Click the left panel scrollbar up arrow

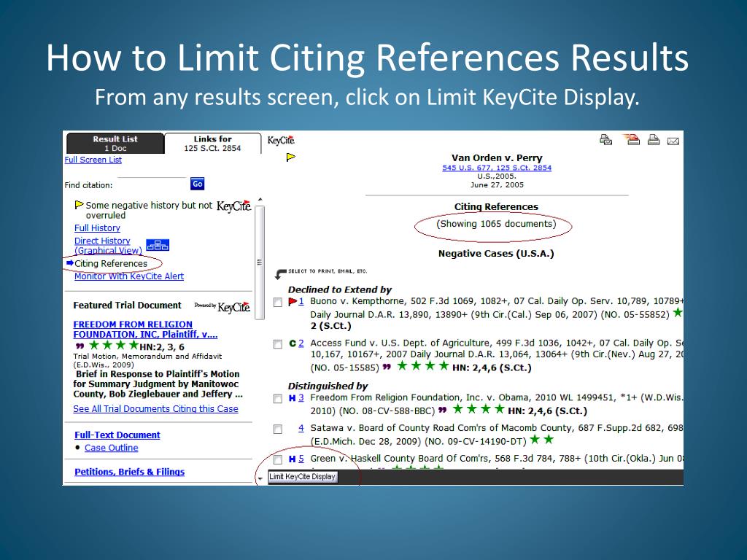pyautogui.click(x=260, y=200)
